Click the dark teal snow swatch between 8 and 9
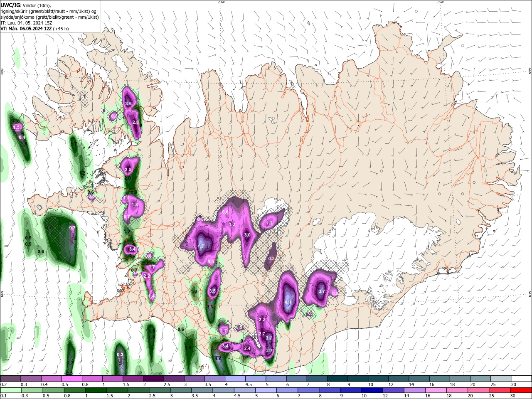 tap(338, 379)
